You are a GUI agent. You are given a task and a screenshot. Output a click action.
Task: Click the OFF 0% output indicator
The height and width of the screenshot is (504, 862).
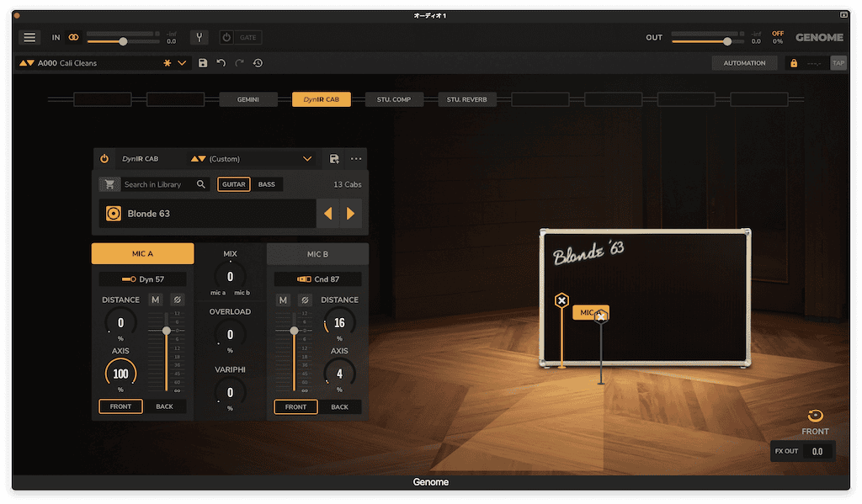point(778,37)
